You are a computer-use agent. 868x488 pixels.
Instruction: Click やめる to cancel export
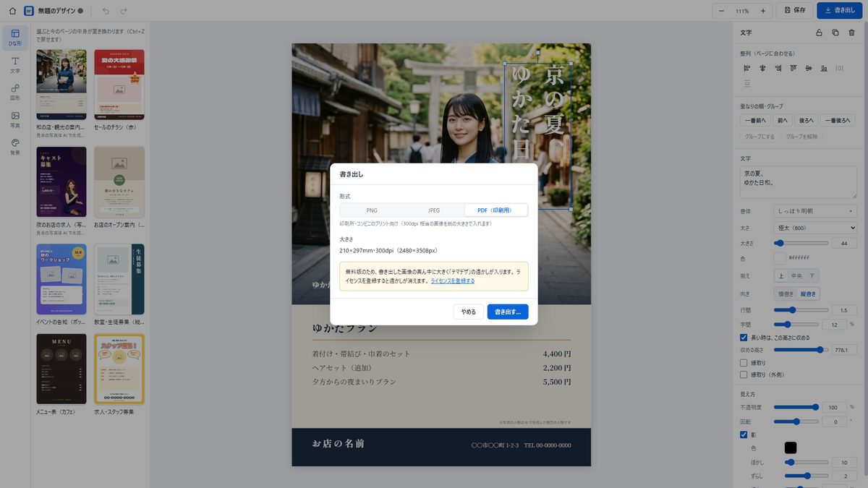pos(469,312)
